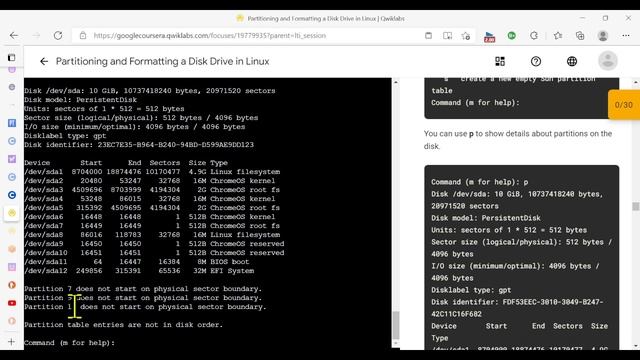Open the lab dashboard grid icon
The height and width of the screenshot is (360, 640).
(x=500, y=61)
